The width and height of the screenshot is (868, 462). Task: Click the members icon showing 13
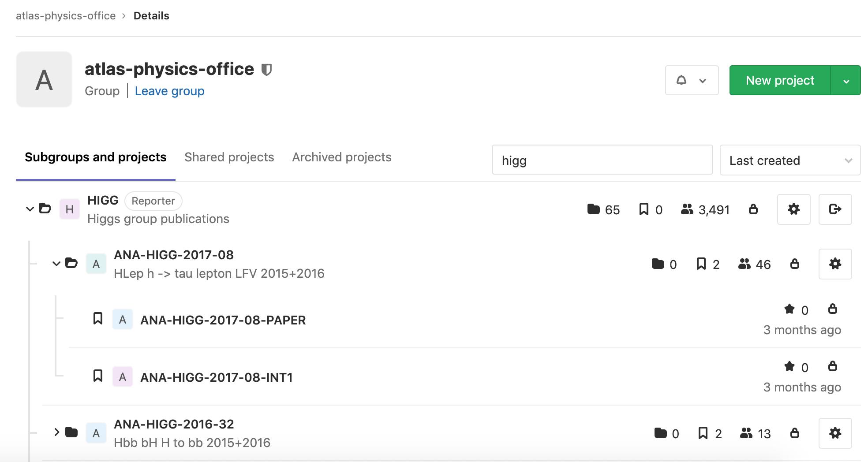coord(746,433)
